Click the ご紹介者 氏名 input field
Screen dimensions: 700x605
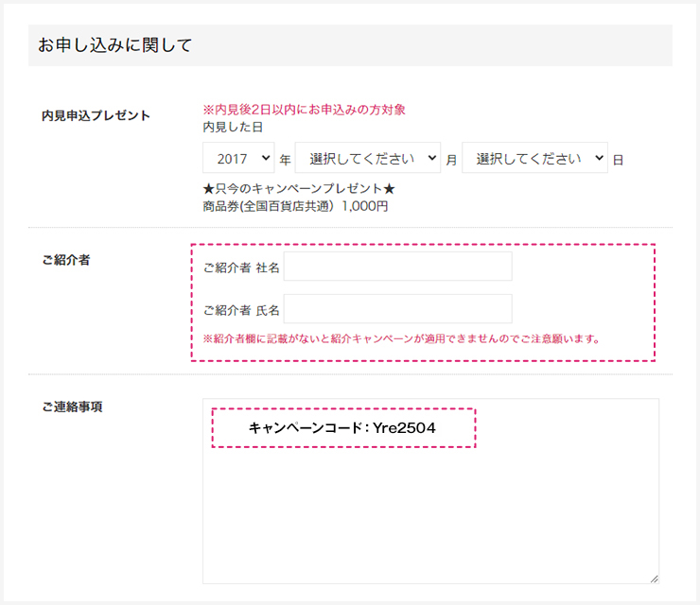(x=397, y=309)
